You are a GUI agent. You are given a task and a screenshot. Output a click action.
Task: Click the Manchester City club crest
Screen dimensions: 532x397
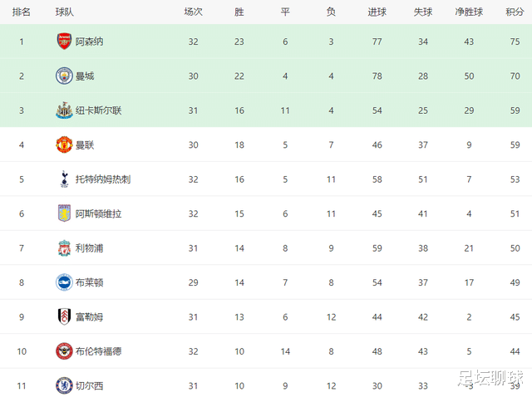point(64,76)
